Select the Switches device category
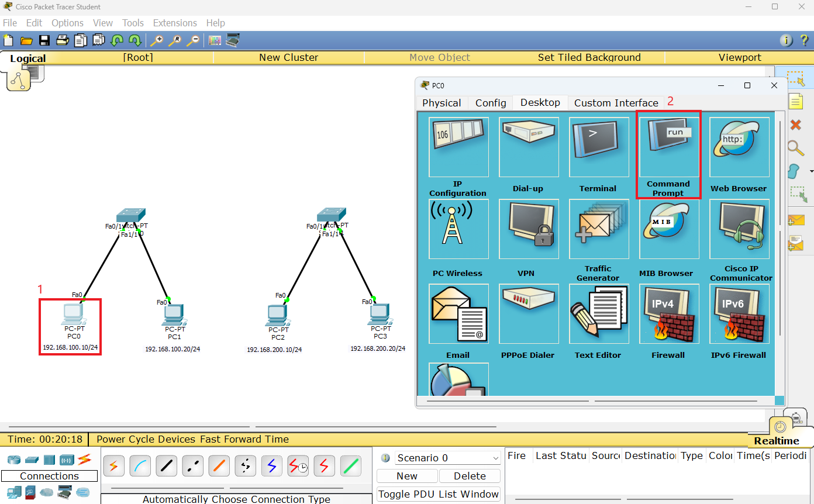The width and height of the screenshot is (814, 504). (x=32, y=460)
